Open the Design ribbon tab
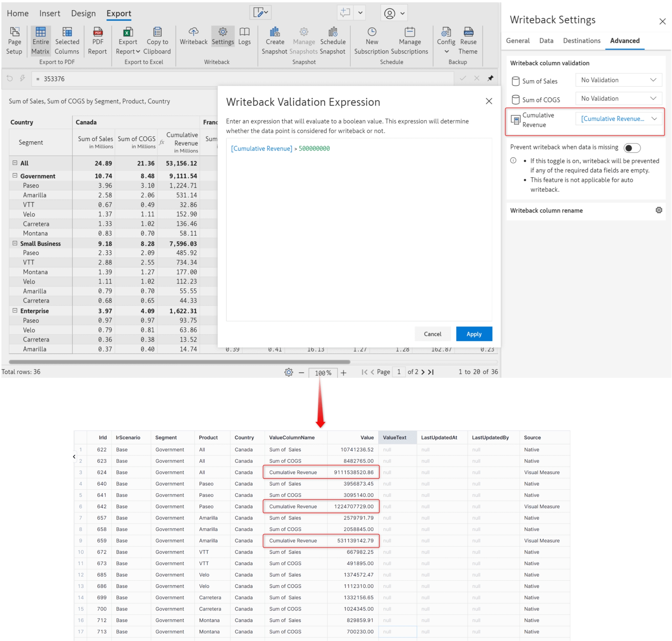 (83, 13)
